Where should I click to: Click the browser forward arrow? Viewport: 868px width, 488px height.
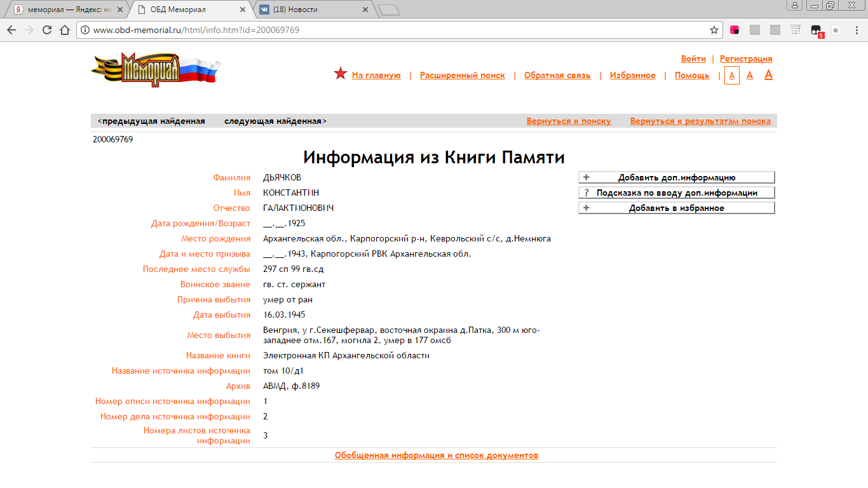pyautogui.click(x=29, y=30)
